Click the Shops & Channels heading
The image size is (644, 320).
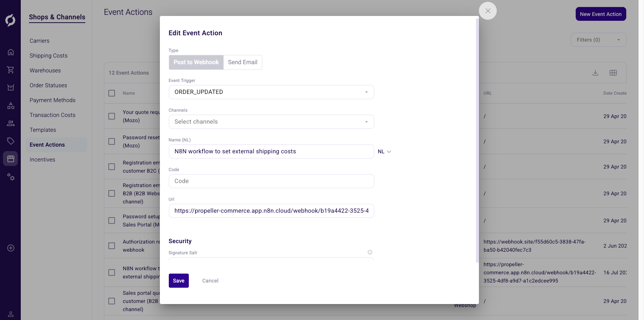(57, 17)
